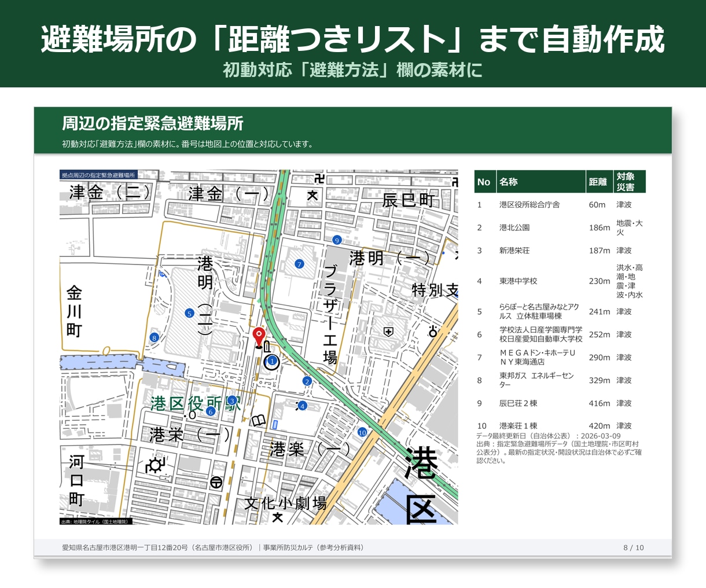
Task: Click the 港明（一） map label
Action: [389, 258]
